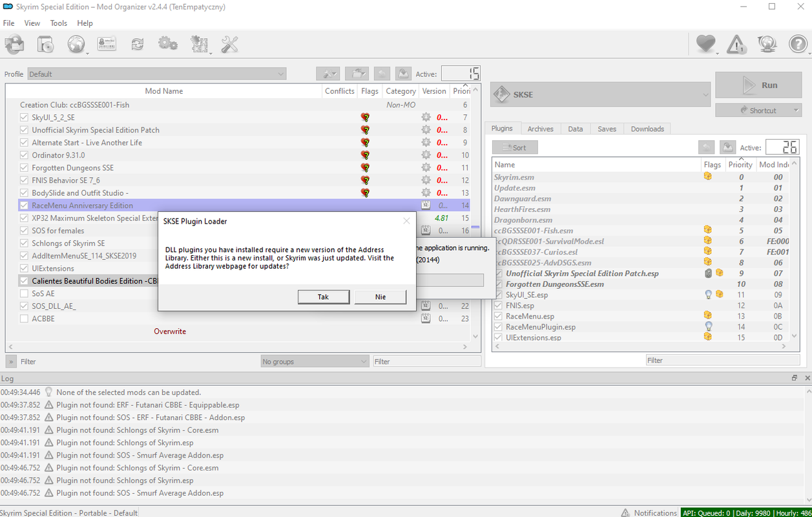The height and width of the screenshot is (517, 812).
Task: Expand the filter sidebar chevron button
Action: coord(11,362)
